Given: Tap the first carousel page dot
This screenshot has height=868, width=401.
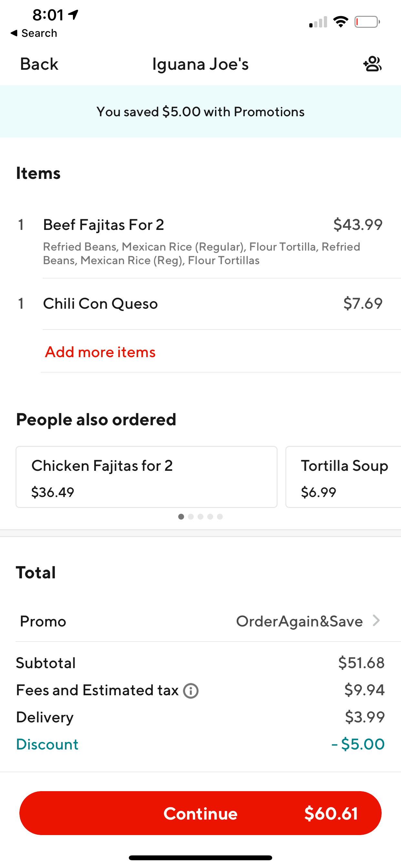Looking at the screenshot, I should click(181, 517).
